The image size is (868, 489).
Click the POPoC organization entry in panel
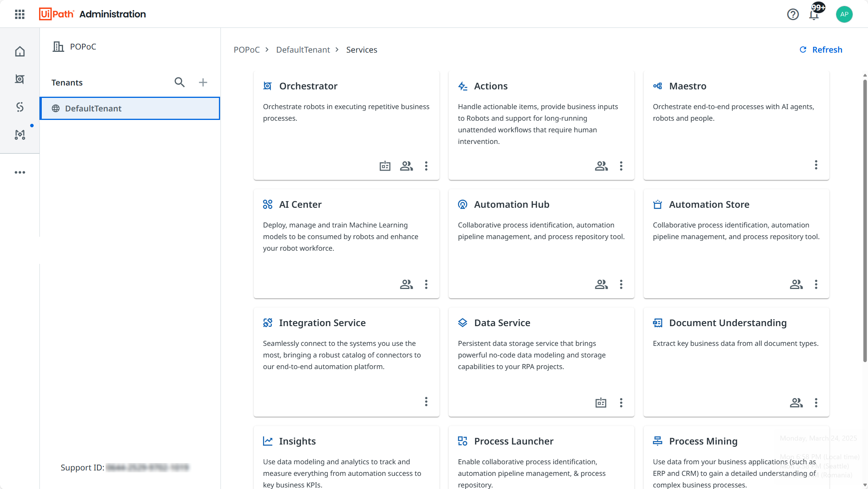tap(75, 46)
